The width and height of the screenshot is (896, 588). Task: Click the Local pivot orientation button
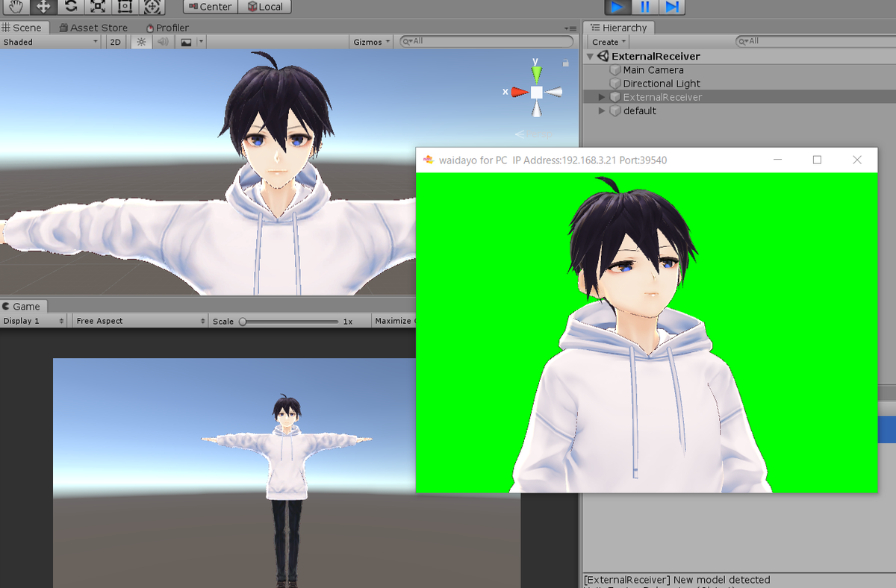coord(265,7)
